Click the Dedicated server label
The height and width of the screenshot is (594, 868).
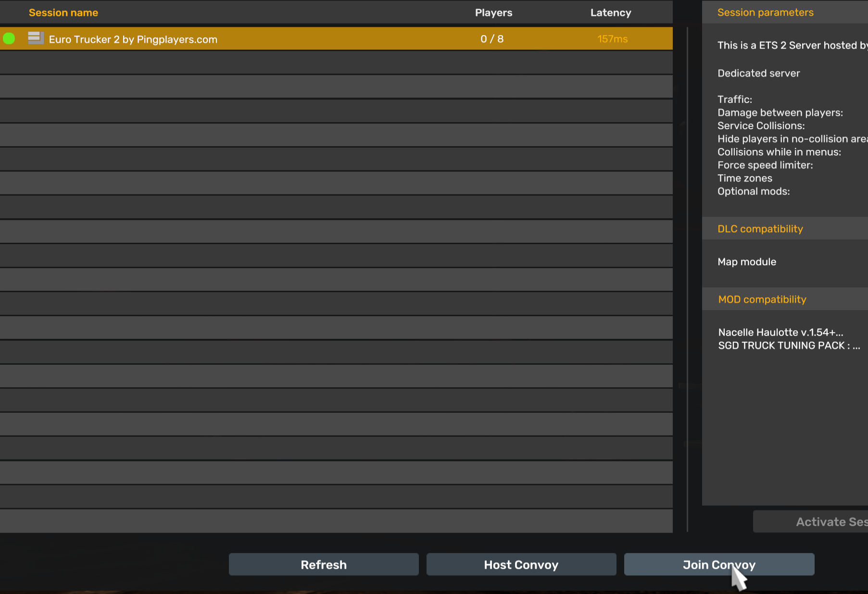tap(759, 73)
